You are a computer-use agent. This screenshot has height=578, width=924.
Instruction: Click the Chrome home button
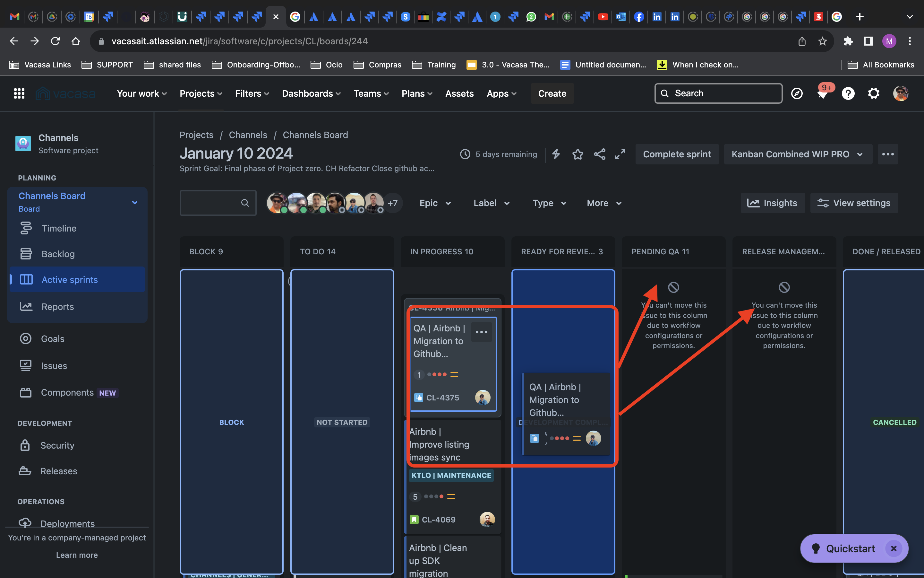pyautogui.click(x=76, y=41)
